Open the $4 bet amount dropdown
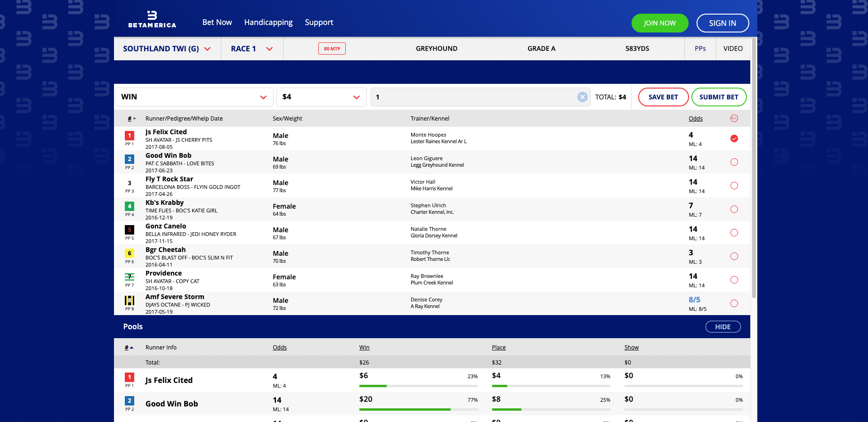Image resolution: width=868 pixels, height=422 pixels. 322,97
